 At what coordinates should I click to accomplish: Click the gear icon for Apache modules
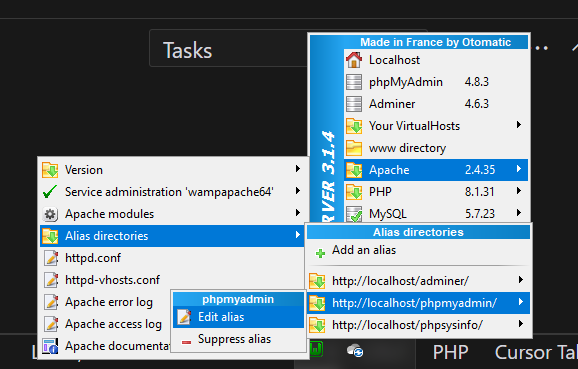click(x=50, y=214)
